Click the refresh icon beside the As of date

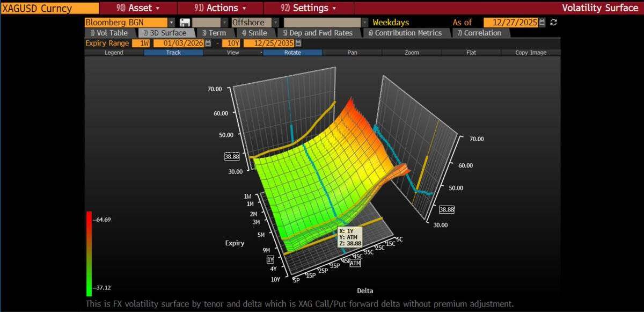click(554, 23)
